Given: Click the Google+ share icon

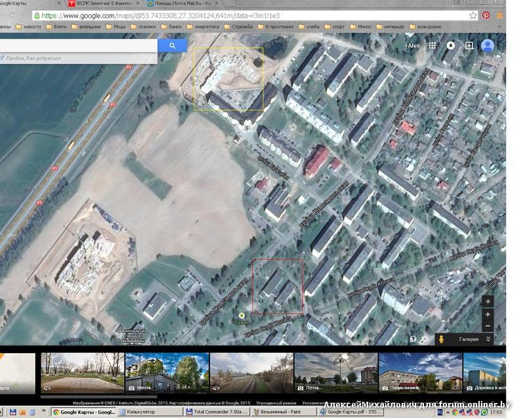Looking at the screenshot, I should pyautogui.click(x=469, y=45).
